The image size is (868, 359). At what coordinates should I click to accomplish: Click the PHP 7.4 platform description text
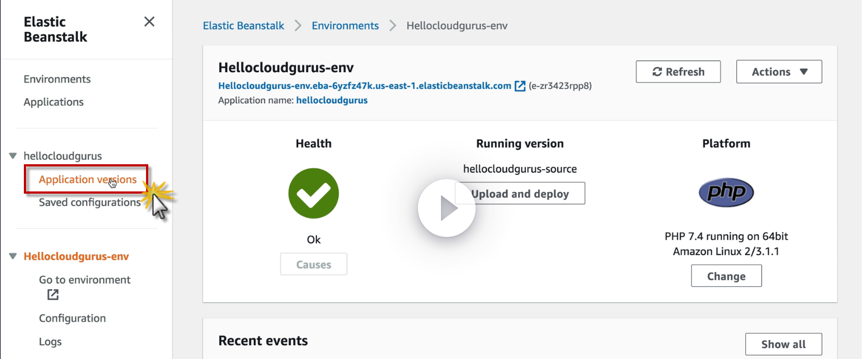click(x=726, y=244)
